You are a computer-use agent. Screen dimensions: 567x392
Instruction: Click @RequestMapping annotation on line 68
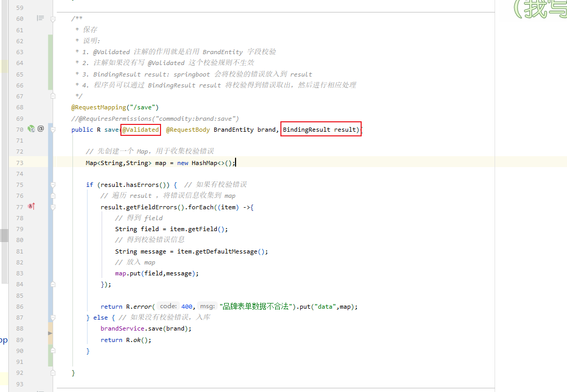[x=98, y=107]
